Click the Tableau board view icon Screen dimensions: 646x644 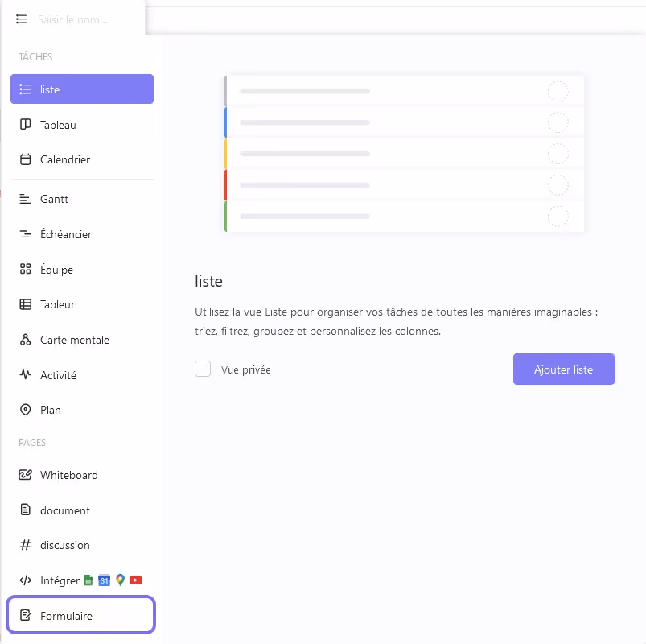25,125
